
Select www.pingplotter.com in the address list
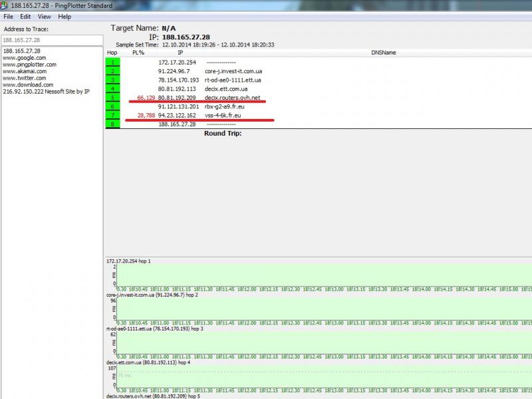29,65
